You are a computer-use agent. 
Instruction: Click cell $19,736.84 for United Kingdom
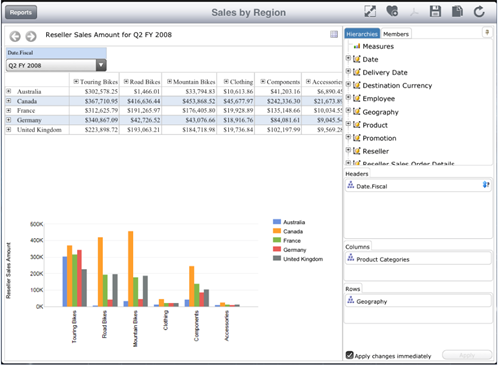tap(236, 130)
